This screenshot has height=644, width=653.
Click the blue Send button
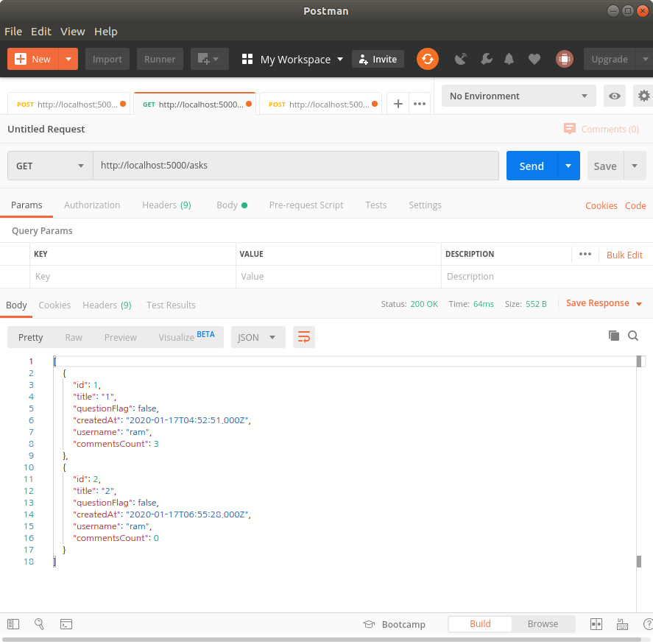click(x=532, y=166)
